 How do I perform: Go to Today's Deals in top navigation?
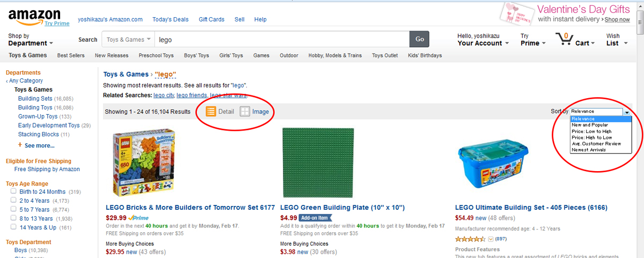pos(170,19)
